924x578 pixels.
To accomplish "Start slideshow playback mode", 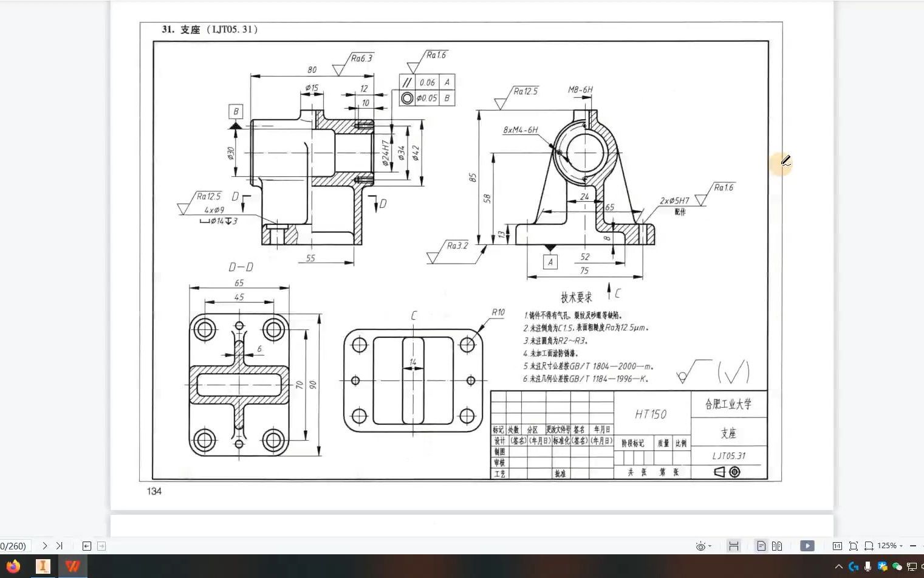I will (x=807, y=546).
